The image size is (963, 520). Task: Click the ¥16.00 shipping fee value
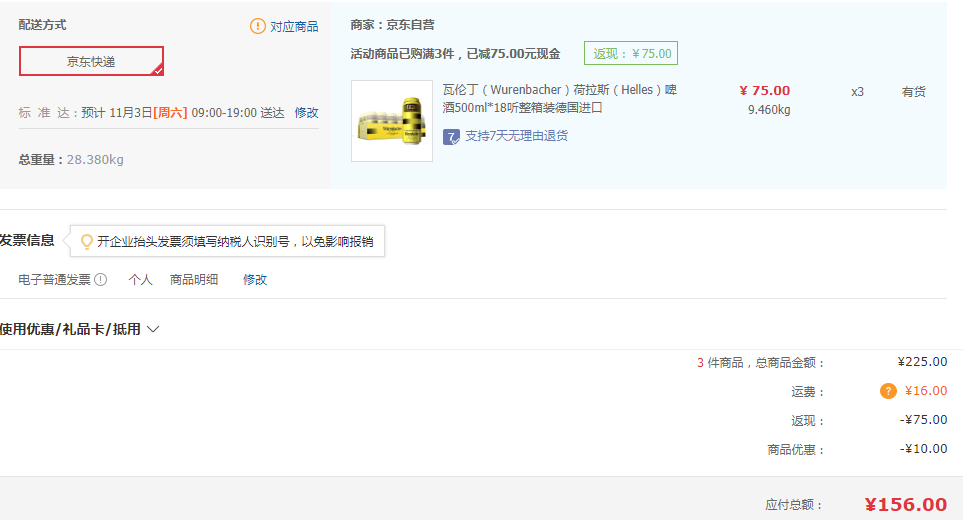[926, 390]
